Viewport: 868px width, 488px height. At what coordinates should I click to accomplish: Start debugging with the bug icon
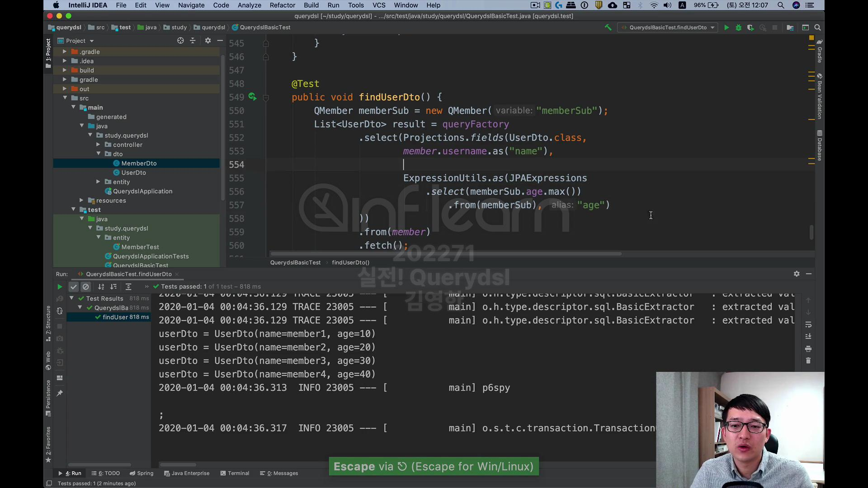[x=738, y=28]
